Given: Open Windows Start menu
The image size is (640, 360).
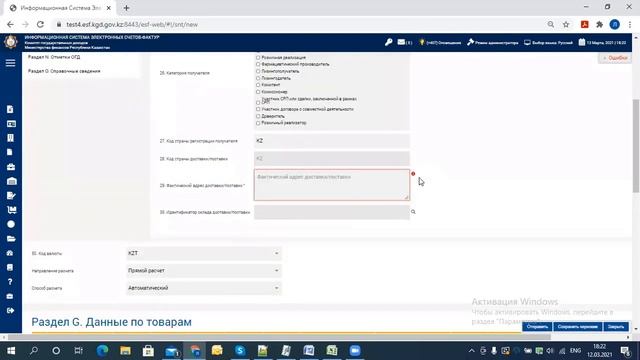Looking at the screenshot, I should point(11,351).
